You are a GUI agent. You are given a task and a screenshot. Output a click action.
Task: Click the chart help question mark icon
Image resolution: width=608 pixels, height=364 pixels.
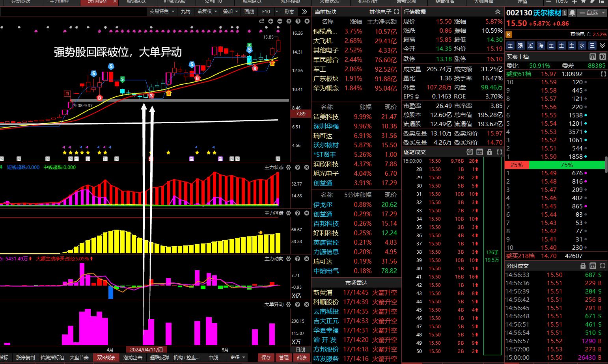pos(298,21)
